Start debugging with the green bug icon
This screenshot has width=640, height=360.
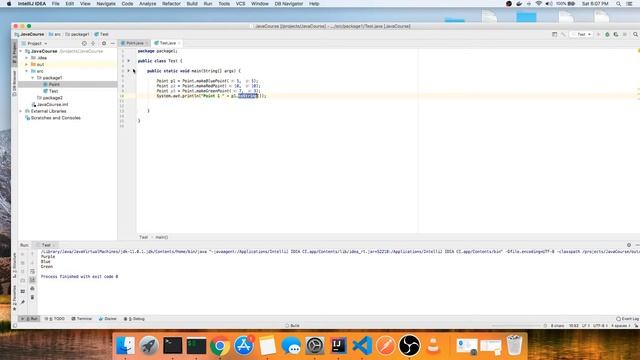pos(607,35)
